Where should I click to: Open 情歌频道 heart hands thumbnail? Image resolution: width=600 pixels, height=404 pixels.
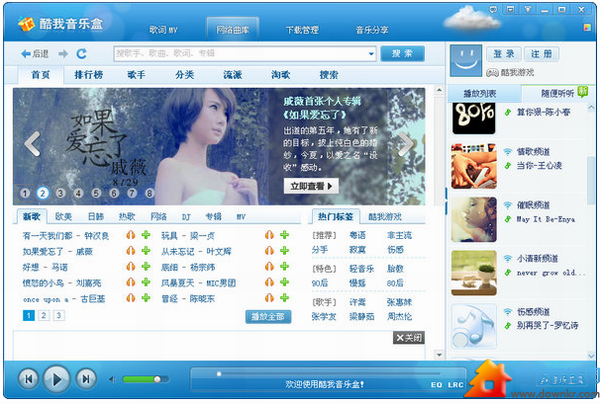(474, 166)
